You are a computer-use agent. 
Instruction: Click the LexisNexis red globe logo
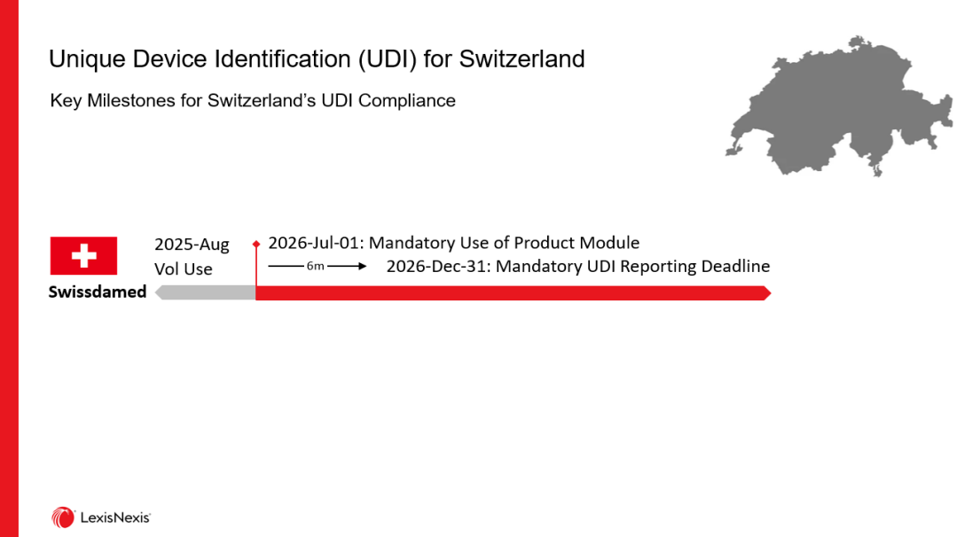click(63, 517)
